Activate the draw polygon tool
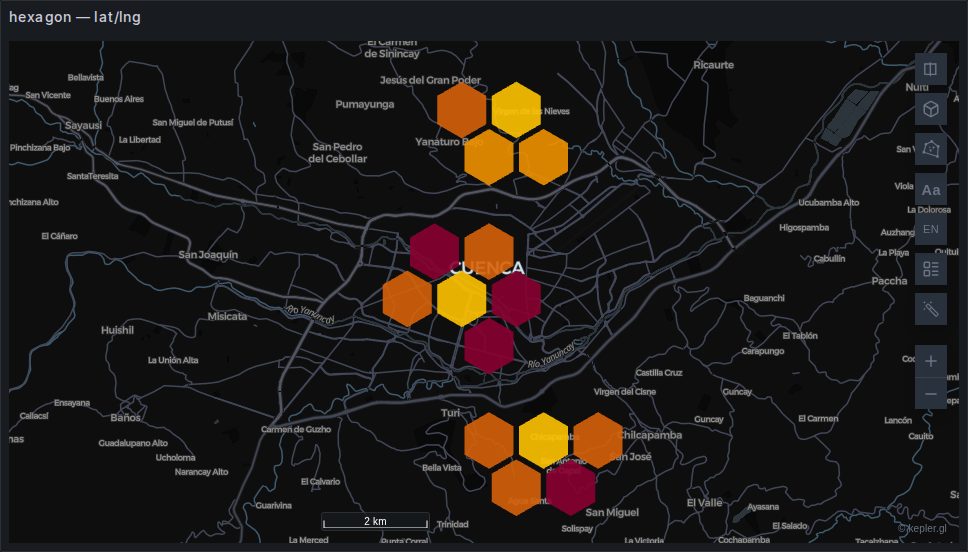Viewport: 968px width, 552px height. tap(930, 149)
